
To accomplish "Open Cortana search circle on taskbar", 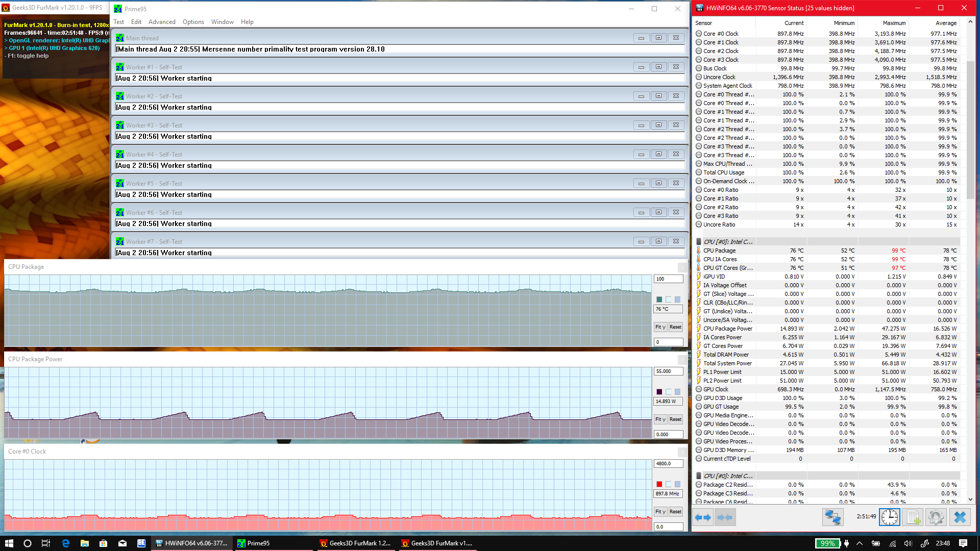I will (28, 543).
